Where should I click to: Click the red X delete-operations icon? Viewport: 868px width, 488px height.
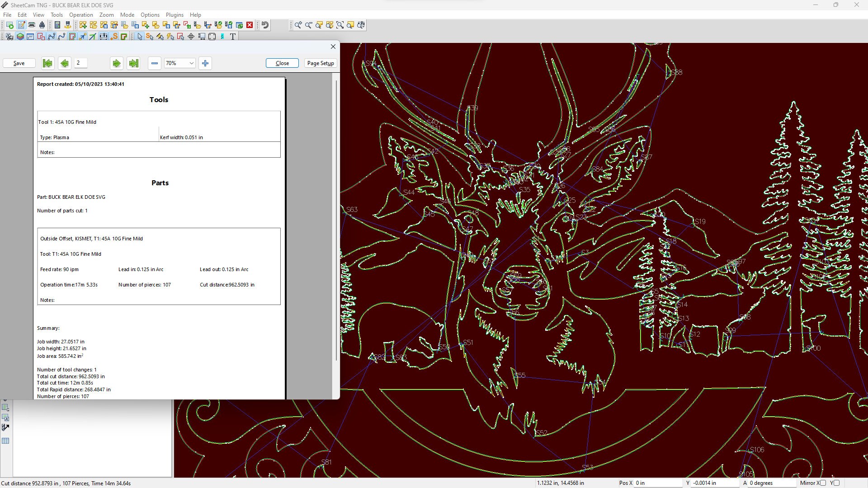(x=250, y=25)
